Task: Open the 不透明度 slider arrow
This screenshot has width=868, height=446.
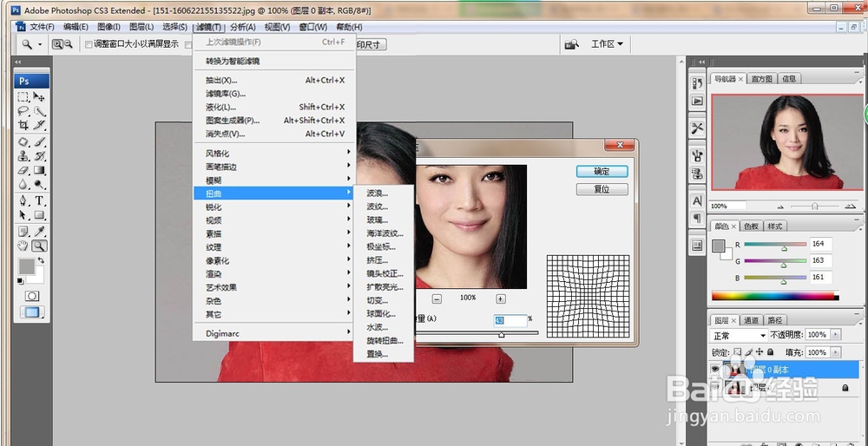Action: (836, 335)
